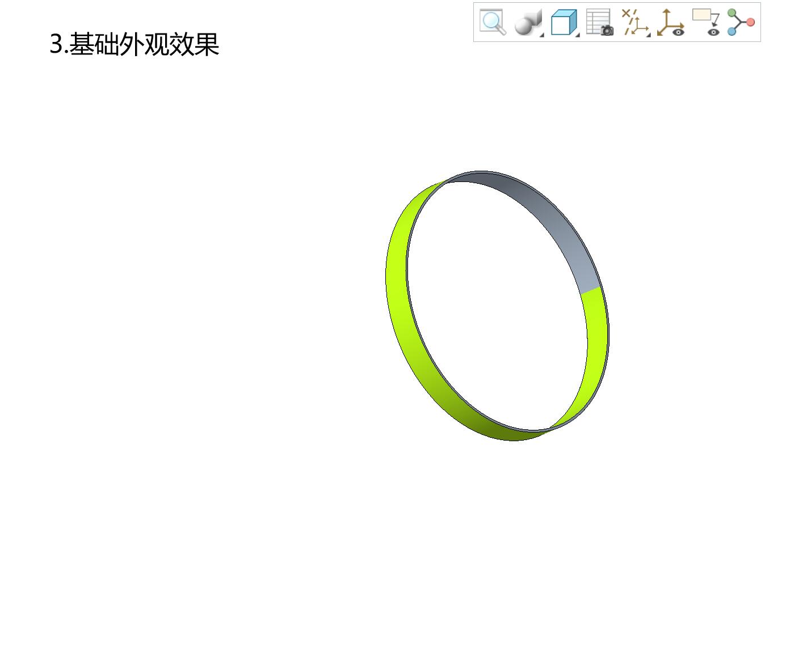Click the colored nodes tree icon
The width and height of the screenshot is (807, 672).
point(741,22)
